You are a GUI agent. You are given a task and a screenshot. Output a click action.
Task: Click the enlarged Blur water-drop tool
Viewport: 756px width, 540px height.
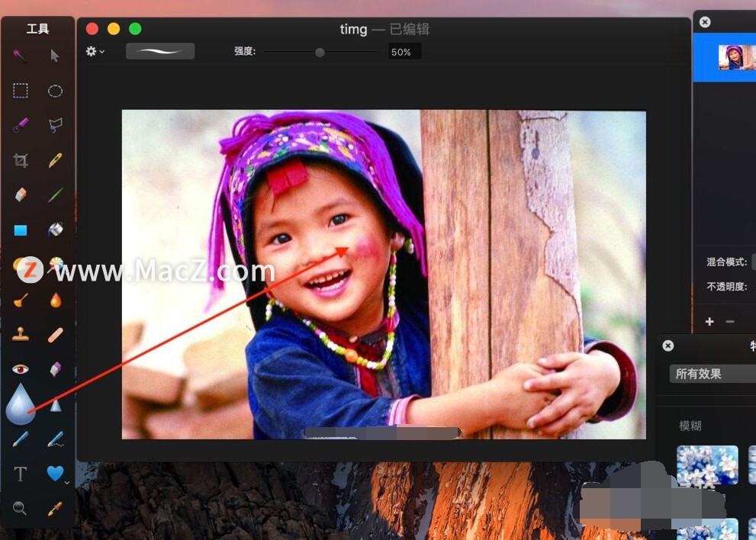[21, 404]
